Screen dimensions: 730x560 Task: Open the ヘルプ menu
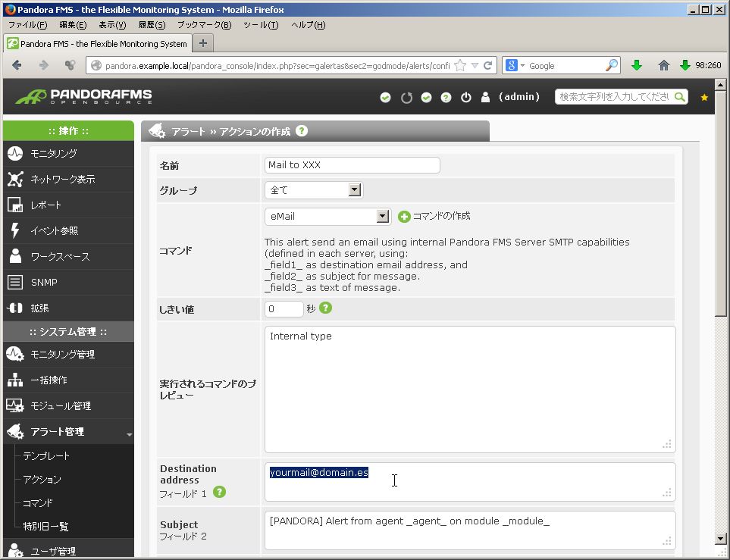[x=309, y=25]
